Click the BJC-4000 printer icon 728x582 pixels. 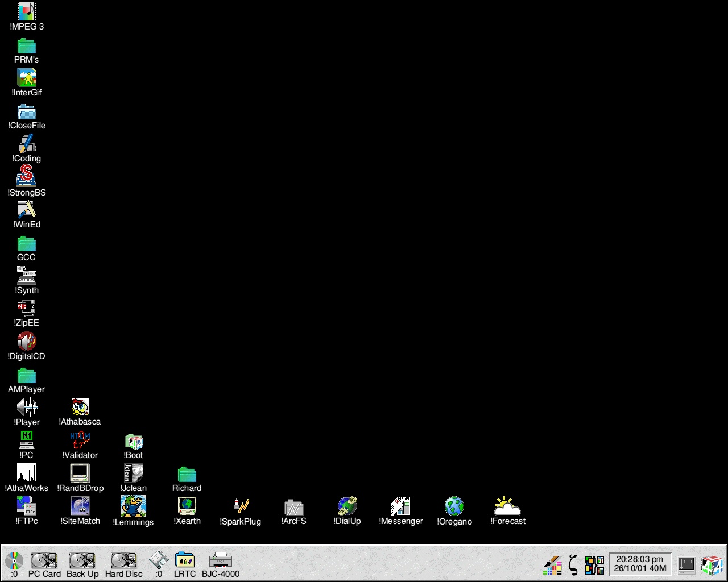tap(221, 565)
